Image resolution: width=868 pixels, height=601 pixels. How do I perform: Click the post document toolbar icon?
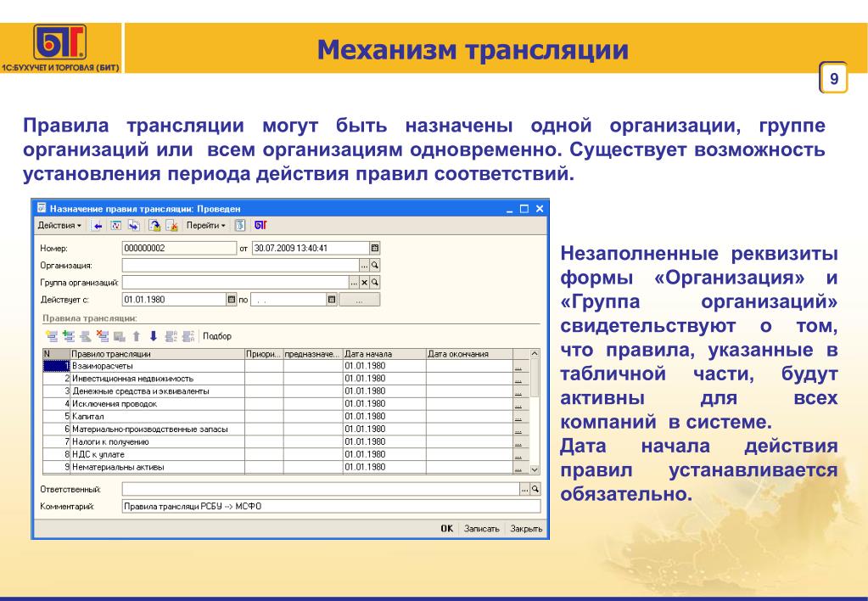(154, 226)
